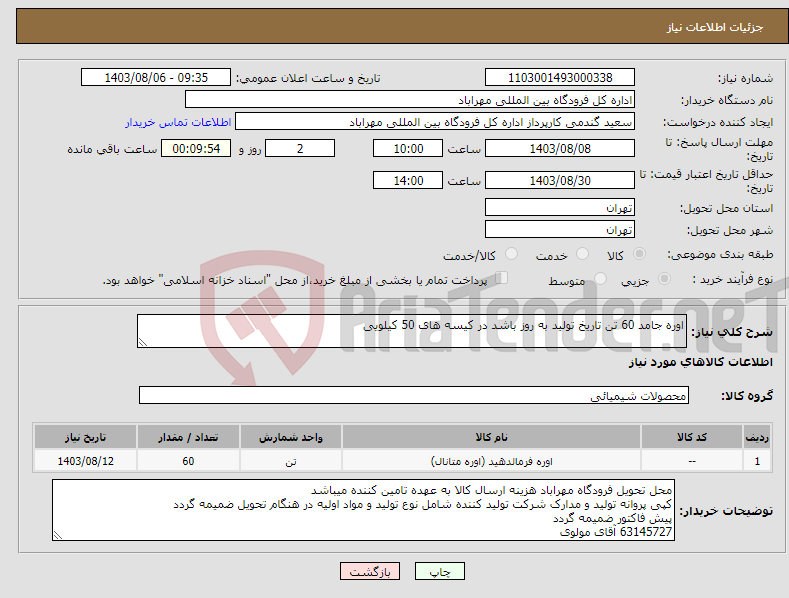Click the جزئیات اطلاعات نیاز header title

[x=715, y=27]
